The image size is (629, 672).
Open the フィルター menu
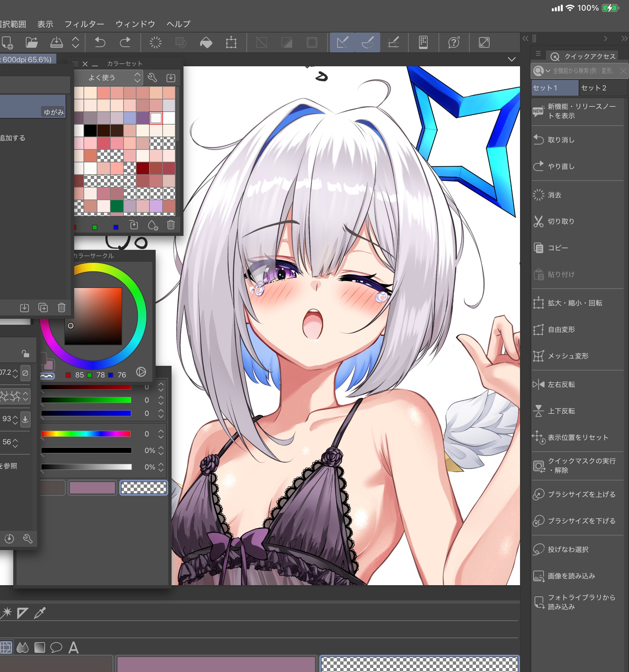pyautogui.click(x=84, y=24)
